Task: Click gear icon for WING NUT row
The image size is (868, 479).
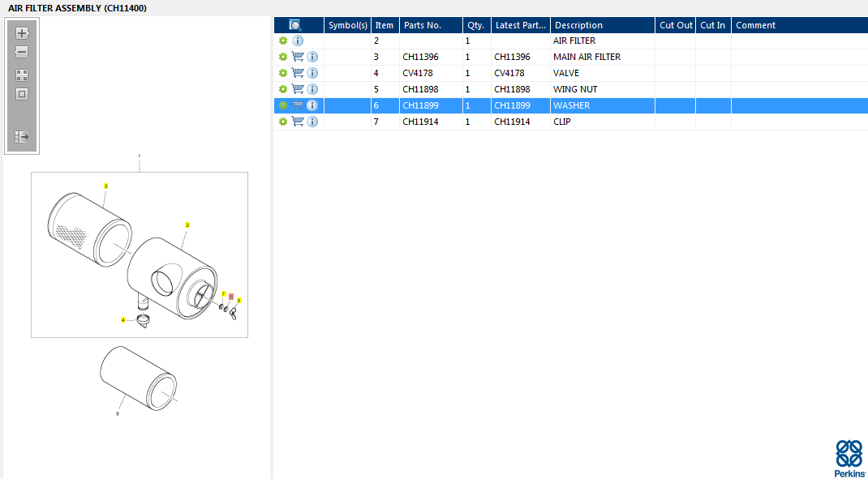Action: click(x=283, y=89)
